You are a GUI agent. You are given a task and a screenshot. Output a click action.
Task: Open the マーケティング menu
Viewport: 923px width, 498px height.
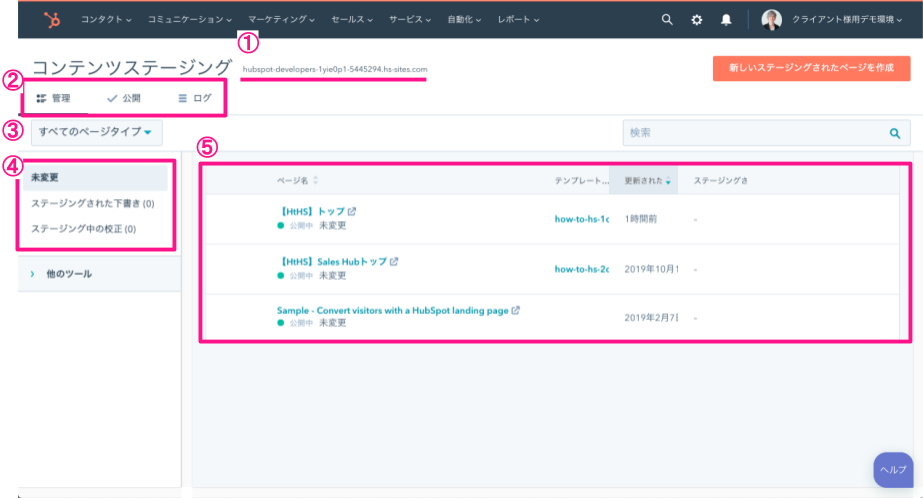point(281,19)
